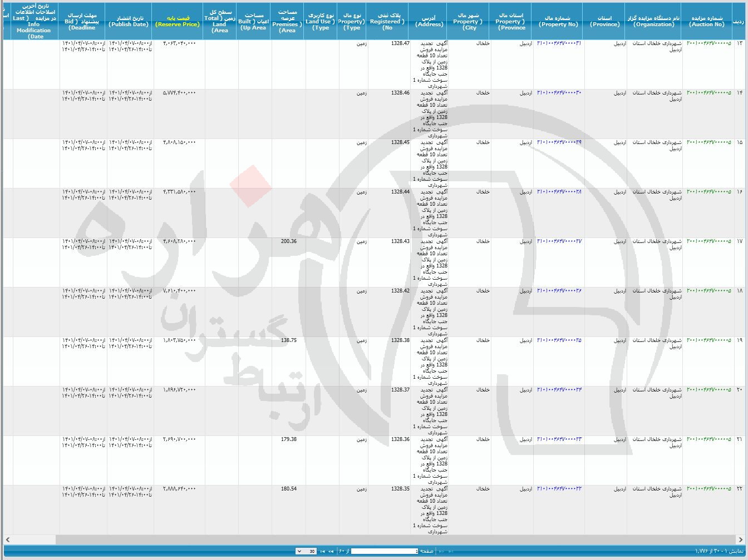
Task: Select premises area value 138.75
Action: click(x=289, y=340)
